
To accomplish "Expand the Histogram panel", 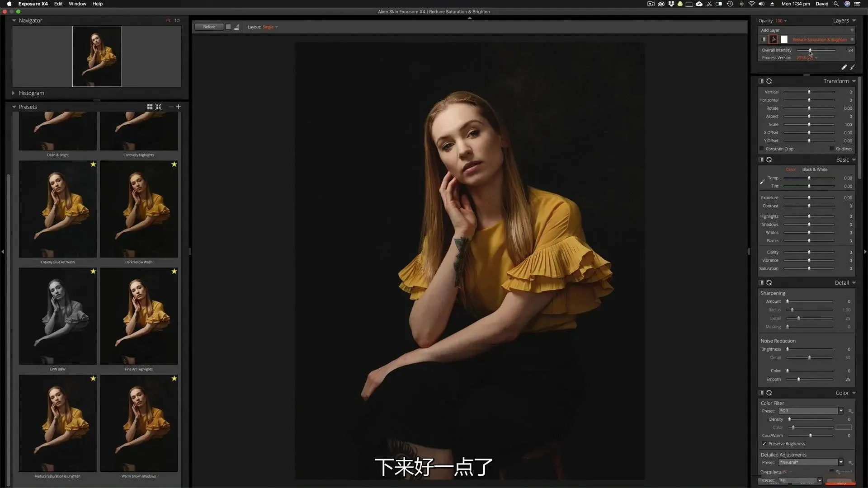I will (14, 93).
